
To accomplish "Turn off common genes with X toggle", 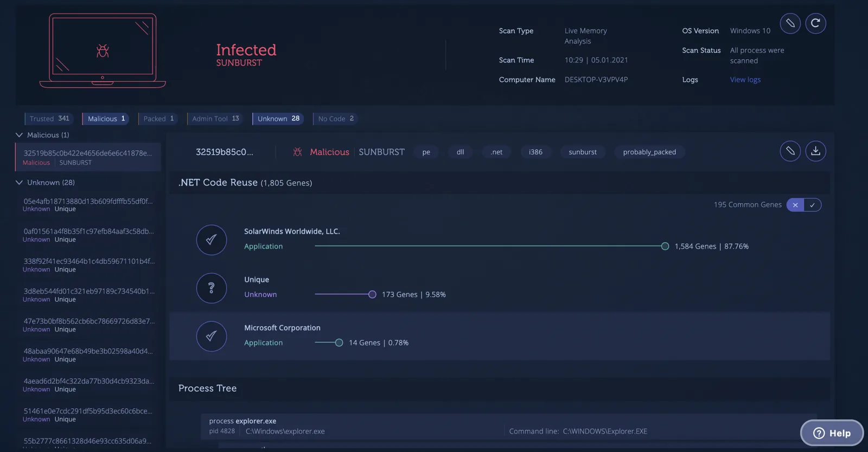I will point(795,205).
